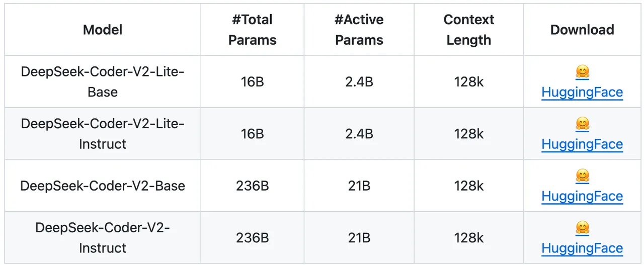Click the 128k context length for DeepSeek-Coder-V2-Instruct
The height and width of the screenshot is (265, 644).
(x=469, y=238)
